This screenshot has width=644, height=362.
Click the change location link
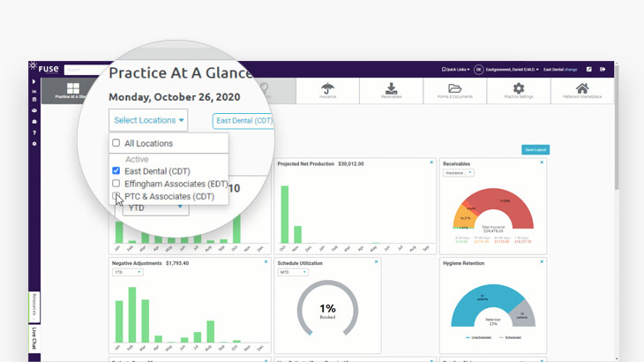pos(571,70)
